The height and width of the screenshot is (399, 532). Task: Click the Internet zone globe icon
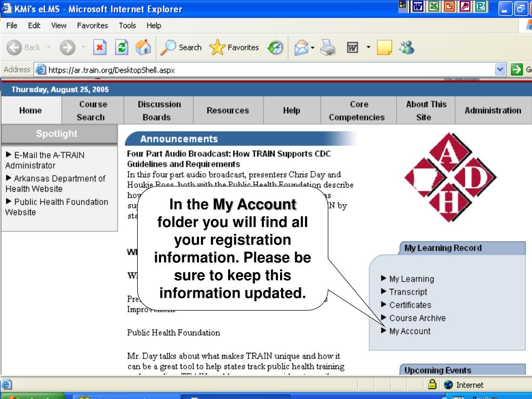[x=448, y=385]
